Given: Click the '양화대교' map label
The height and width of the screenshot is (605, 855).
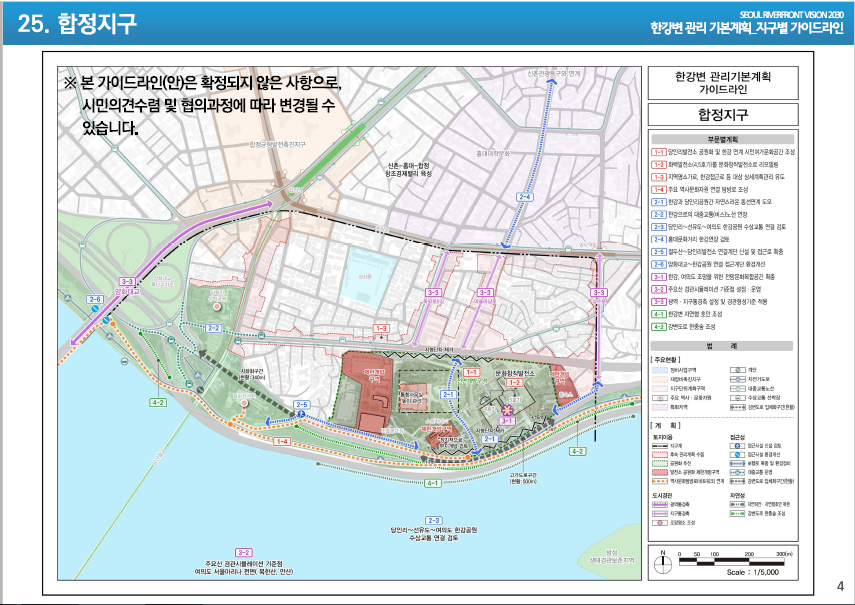Looking at the screenshot, I should point(127,292).
